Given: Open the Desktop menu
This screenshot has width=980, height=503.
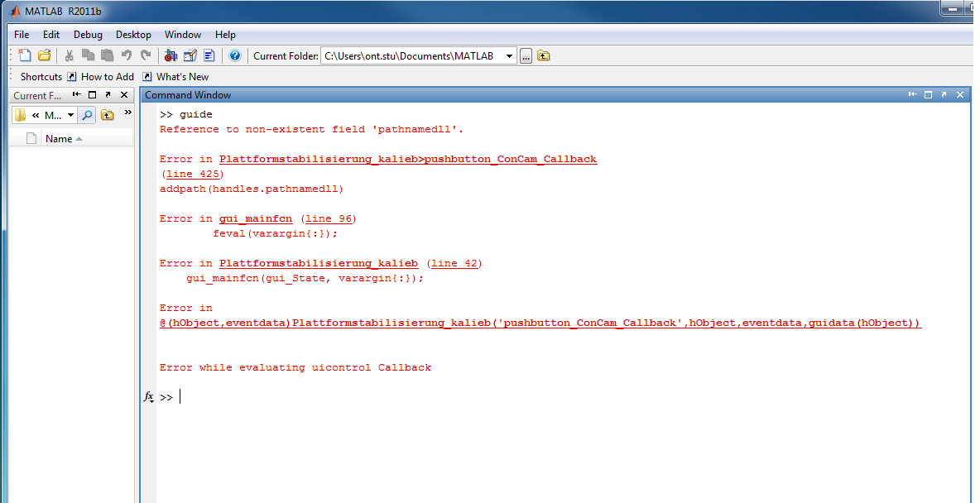Looking at the screenshot, I should coord(133,35).
